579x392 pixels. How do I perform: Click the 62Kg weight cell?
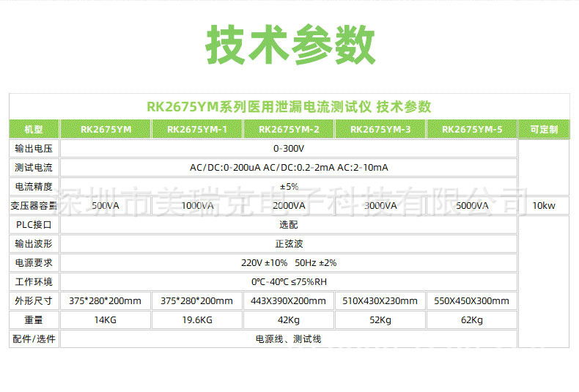[x=472, y=320]
